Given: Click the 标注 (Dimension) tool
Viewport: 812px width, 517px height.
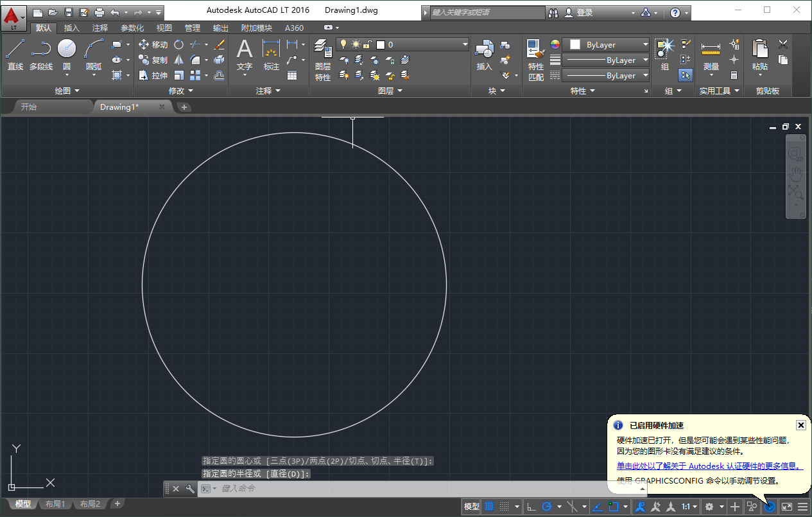Looking at the screenshot, I should (271, 54).
